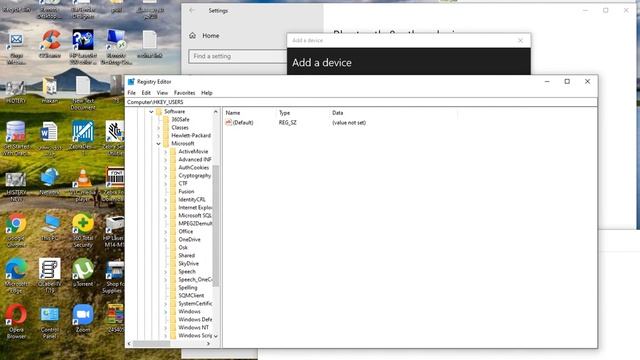Open the Edit menu in Registry Editor
The height and width of the screenshot is (360, 640).
click(146, 93)
